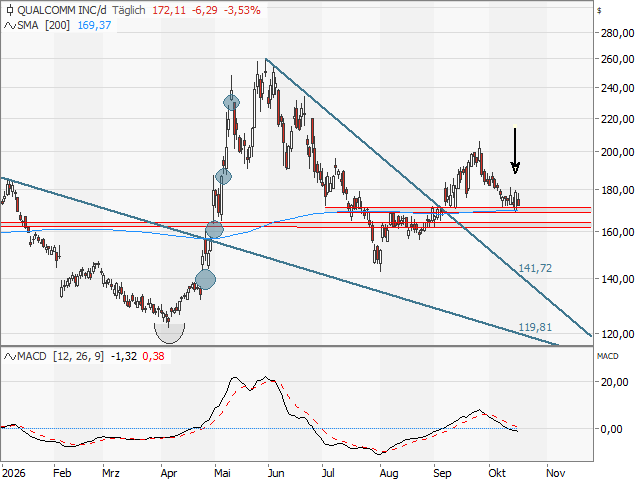Click the Mai month label
This screenshot has height=480, width=640.
(x=222, y=473)
